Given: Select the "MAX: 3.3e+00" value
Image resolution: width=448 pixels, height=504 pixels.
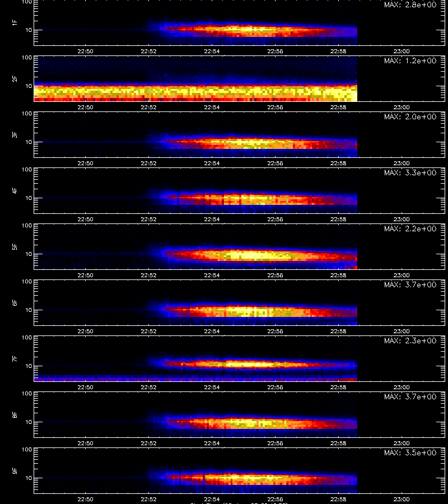Looking at the screenshot, I should pos(410,172).
